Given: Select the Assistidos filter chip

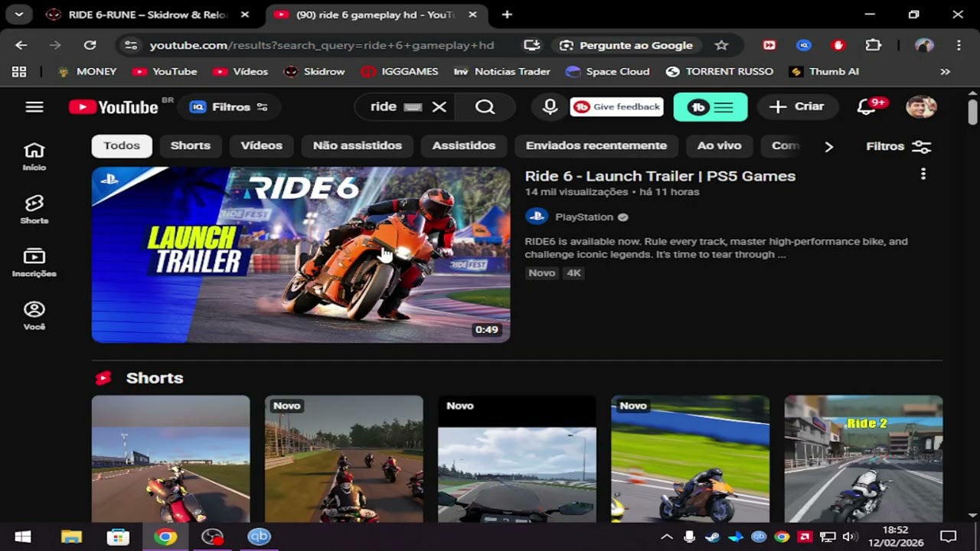Looking at the screenshot, I should [x=464, y=145].
